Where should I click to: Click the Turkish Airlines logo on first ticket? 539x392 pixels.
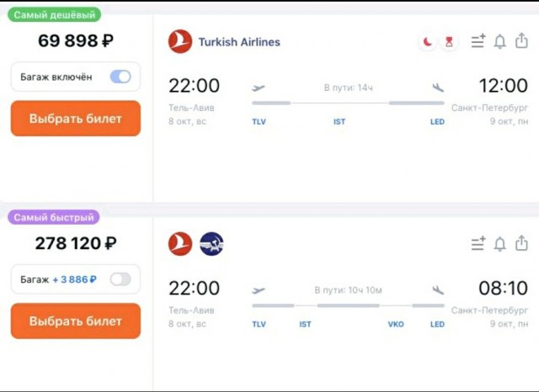(x=180, y=42)
